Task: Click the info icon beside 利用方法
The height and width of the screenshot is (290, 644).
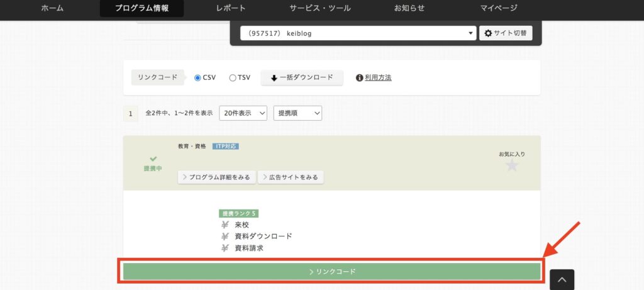Action: tap(359, 77)
